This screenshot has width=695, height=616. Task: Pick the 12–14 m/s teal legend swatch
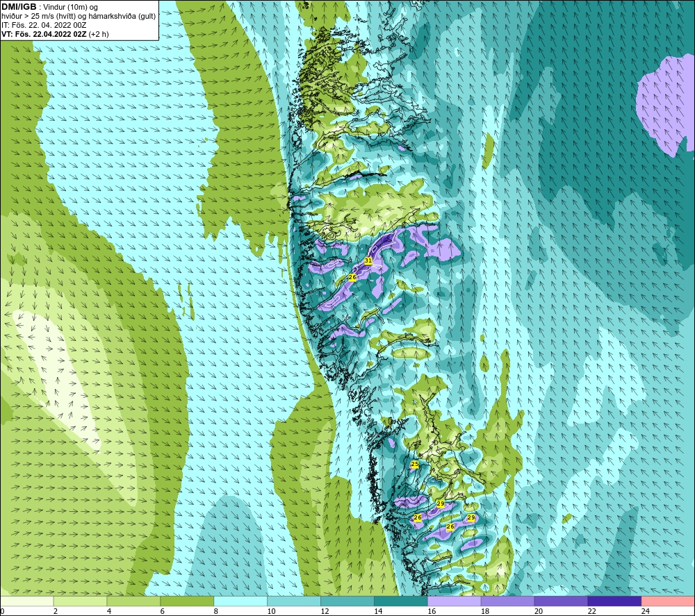[x=347, y=601]
